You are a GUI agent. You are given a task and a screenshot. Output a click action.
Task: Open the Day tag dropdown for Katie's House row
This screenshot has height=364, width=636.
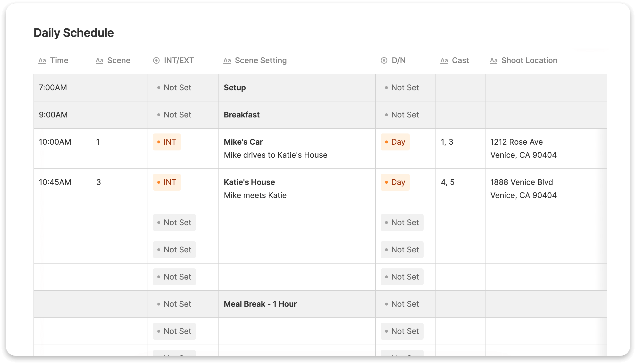click(x=395, y=182)
